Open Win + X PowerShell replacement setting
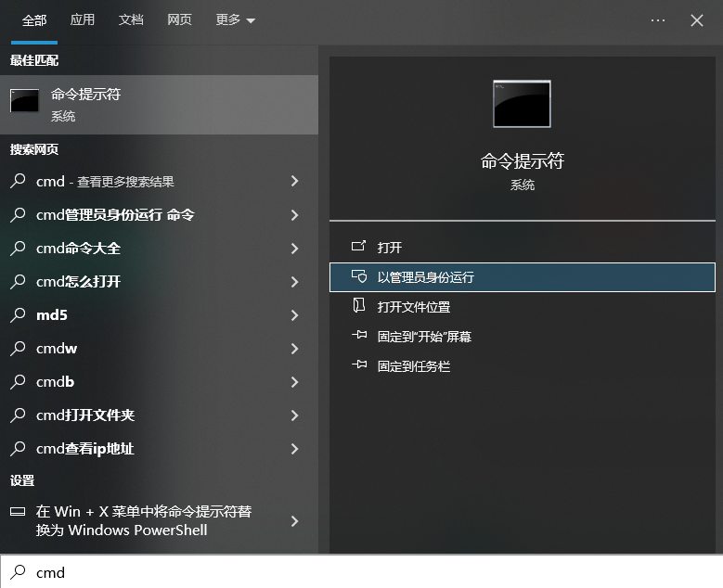This screenshot has width=723, height=588. (x=159, y=521)
